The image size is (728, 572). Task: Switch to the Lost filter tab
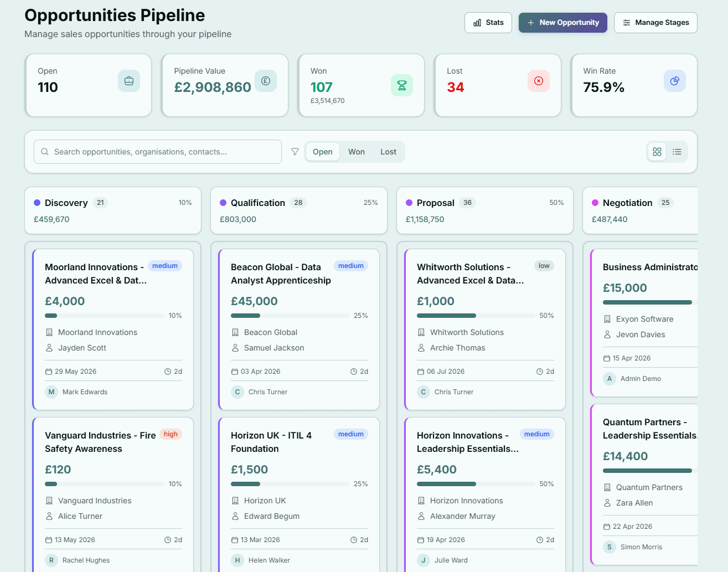point(388,151)
